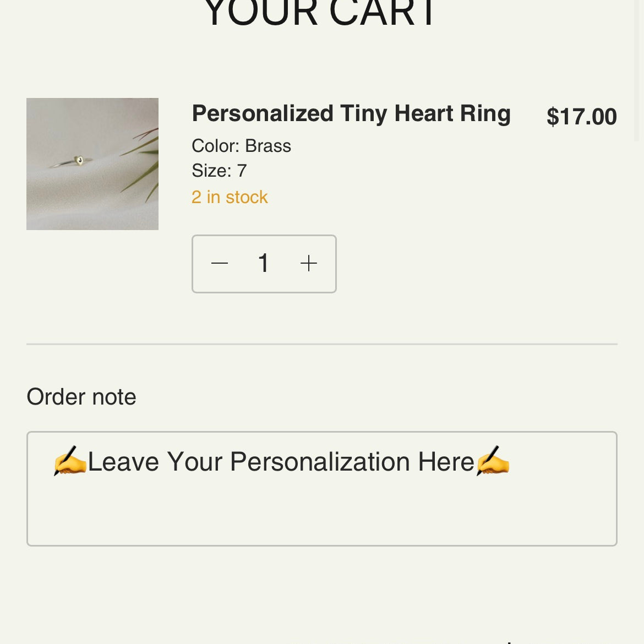Select the quantity value field showing 1

(x=264, y=264)
